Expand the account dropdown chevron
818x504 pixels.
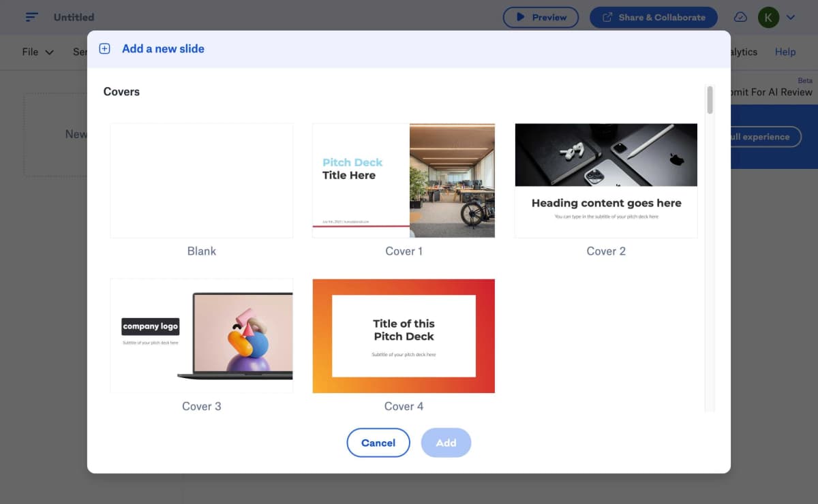pos(791,17)
